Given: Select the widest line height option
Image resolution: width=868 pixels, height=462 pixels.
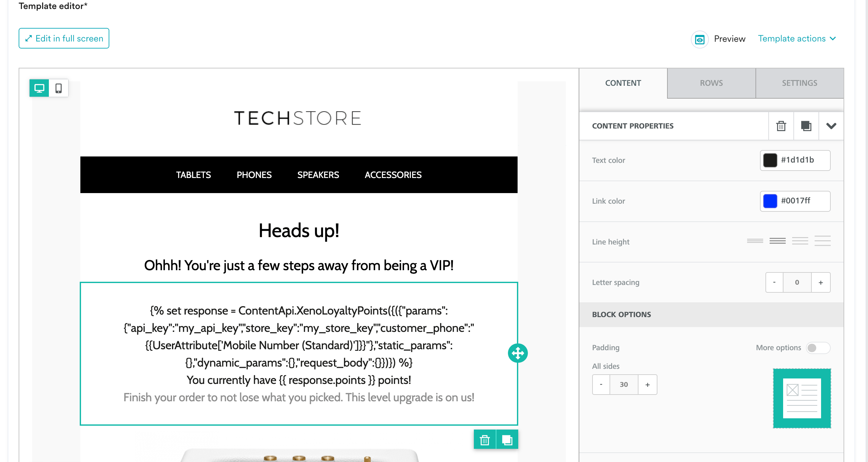Looking at the screenshot, I should point(823,241).
